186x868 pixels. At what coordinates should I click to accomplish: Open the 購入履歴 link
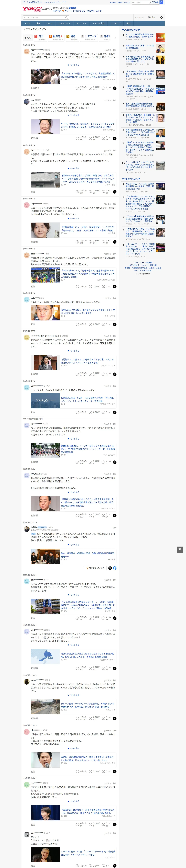(x=152, y=17)
